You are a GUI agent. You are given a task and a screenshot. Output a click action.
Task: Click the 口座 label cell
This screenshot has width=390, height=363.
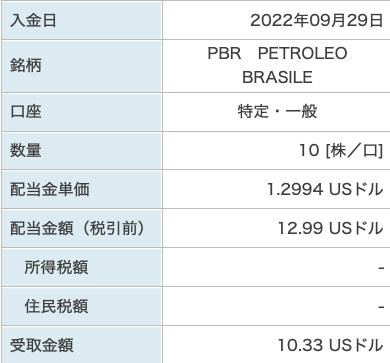(x=82, y=112)
